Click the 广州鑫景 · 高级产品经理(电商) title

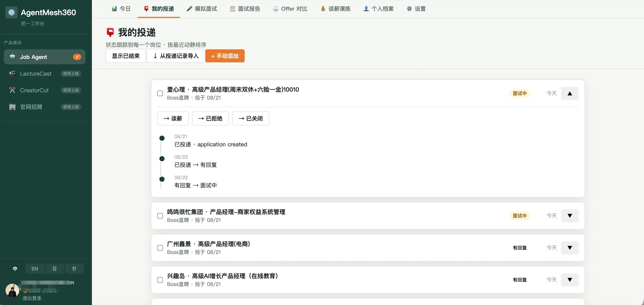pyautogui.click(x=209, y=244)
